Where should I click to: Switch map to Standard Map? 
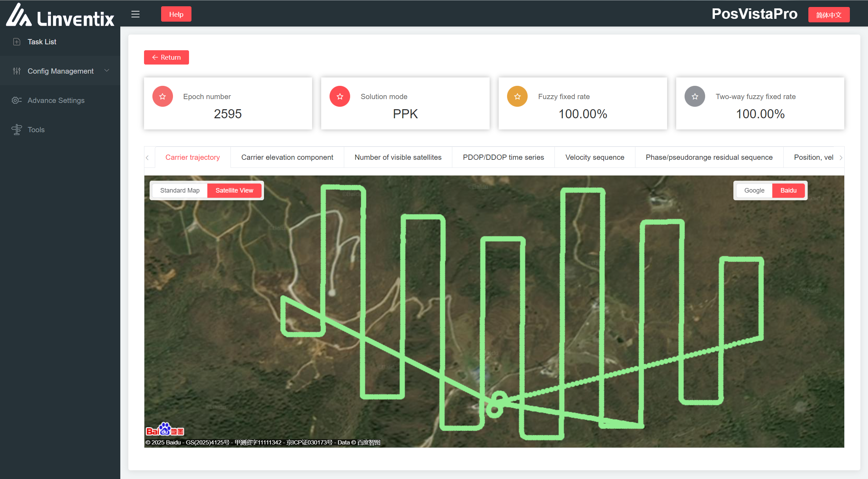180,190
